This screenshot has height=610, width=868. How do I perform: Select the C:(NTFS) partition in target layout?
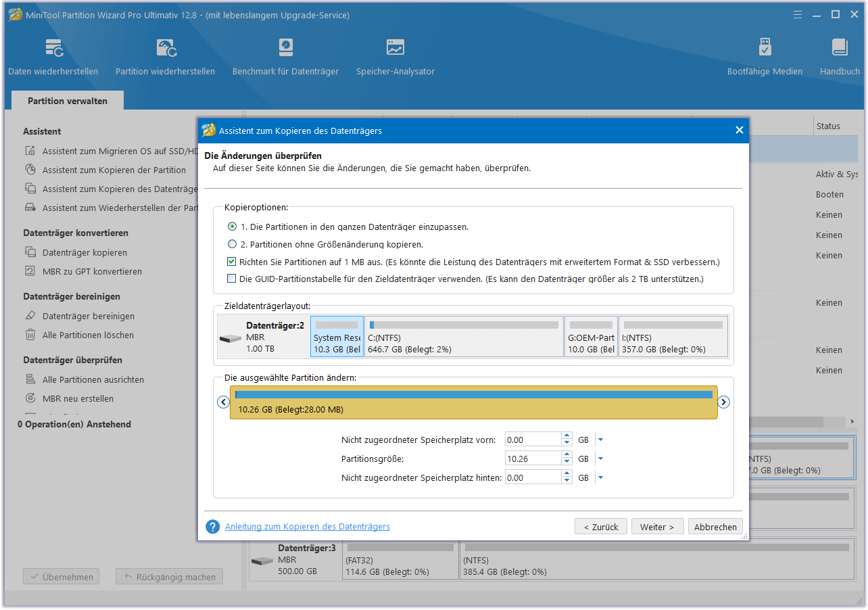coord(464,336)
